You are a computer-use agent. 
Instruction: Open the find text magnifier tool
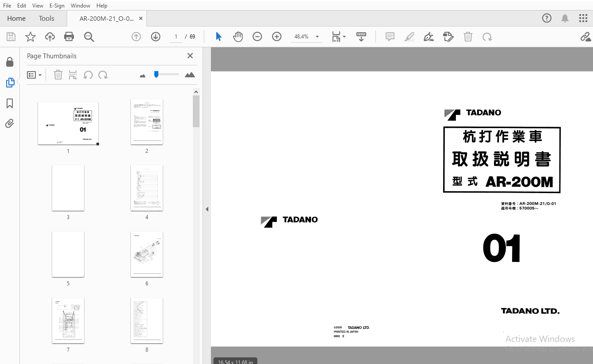pyautogui.click(x=89, y=37)
